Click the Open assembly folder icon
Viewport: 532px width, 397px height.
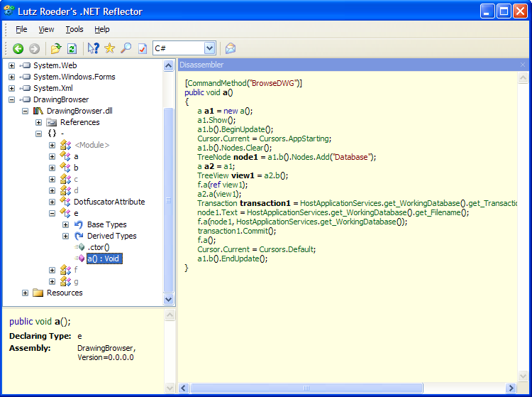56,48
